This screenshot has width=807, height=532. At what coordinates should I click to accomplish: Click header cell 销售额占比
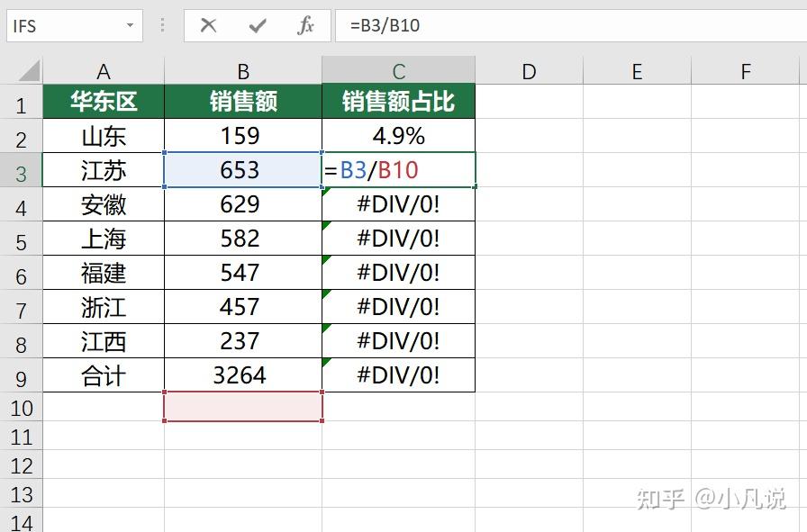click(x=398, y=102)
